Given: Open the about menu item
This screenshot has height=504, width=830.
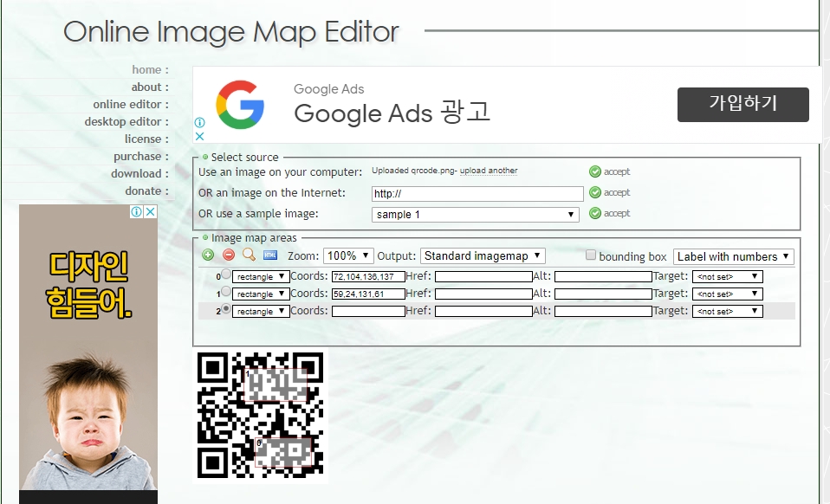Looking at the screenshot, I should pos(150,87).
